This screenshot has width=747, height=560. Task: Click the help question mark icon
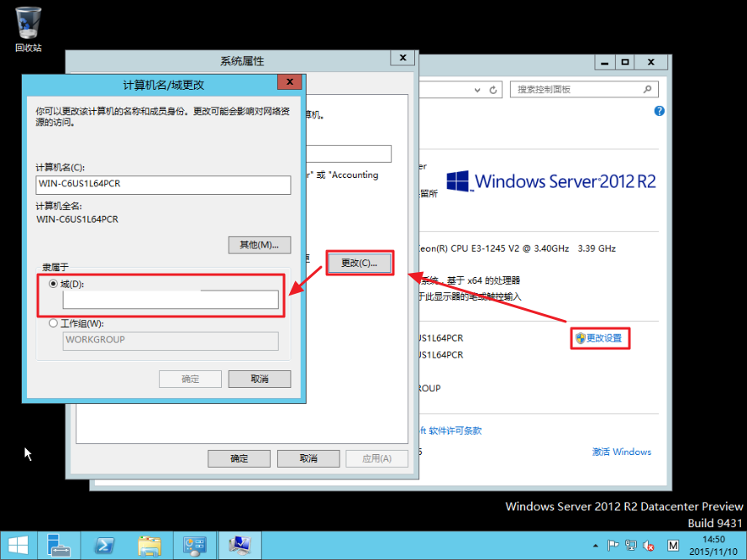click(x=660, y=111)
